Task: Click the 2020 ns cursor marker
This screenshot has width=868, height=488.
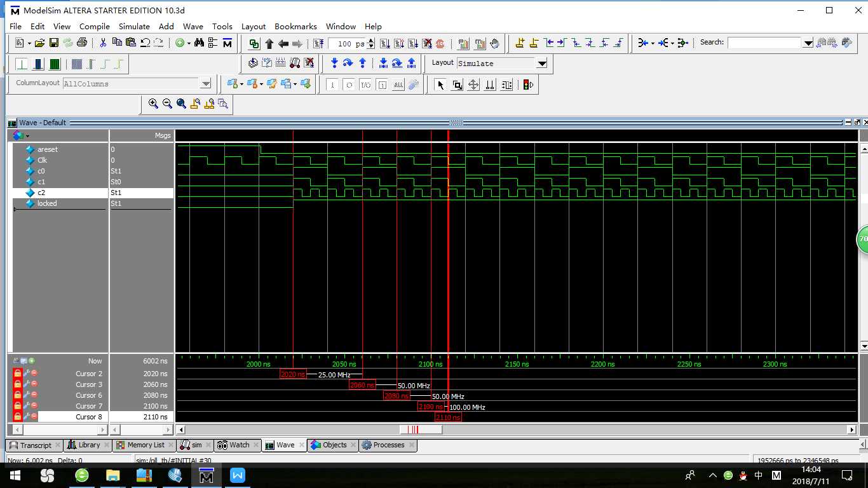Action: 292,374
